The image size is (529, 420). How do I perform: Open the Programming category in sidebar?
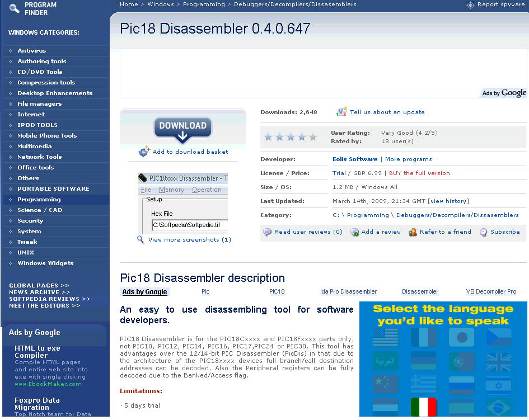click(39, 199)
